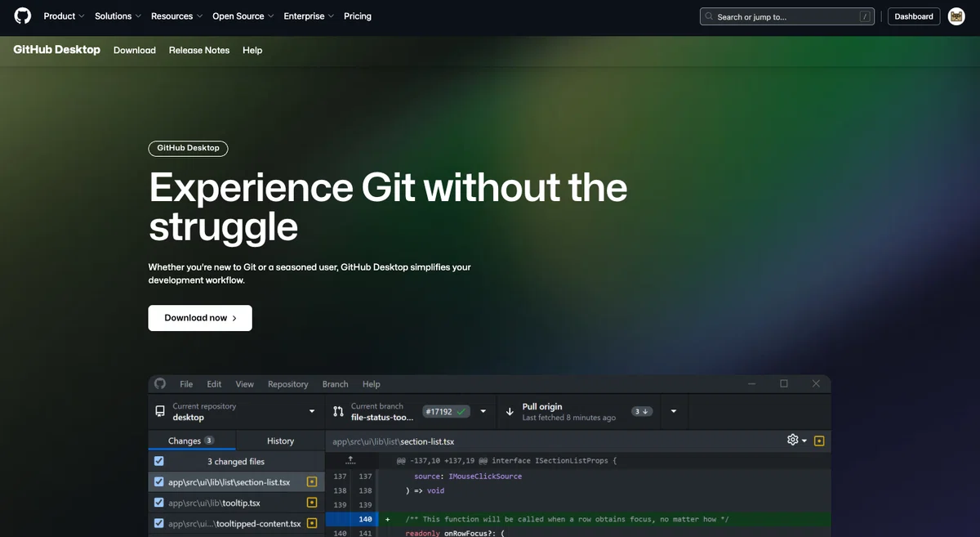Open the Current branch dropdown arrow

pos(483,411)
